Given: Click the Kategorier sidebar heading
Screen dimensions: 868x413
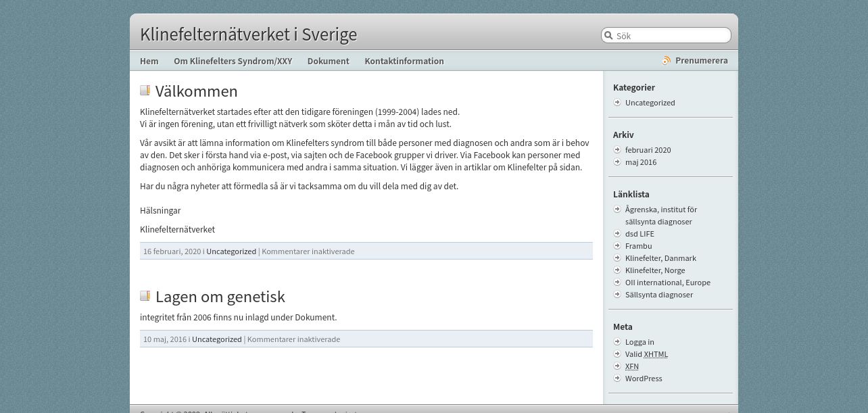Looking at the screenshot, I should point(634,87).
